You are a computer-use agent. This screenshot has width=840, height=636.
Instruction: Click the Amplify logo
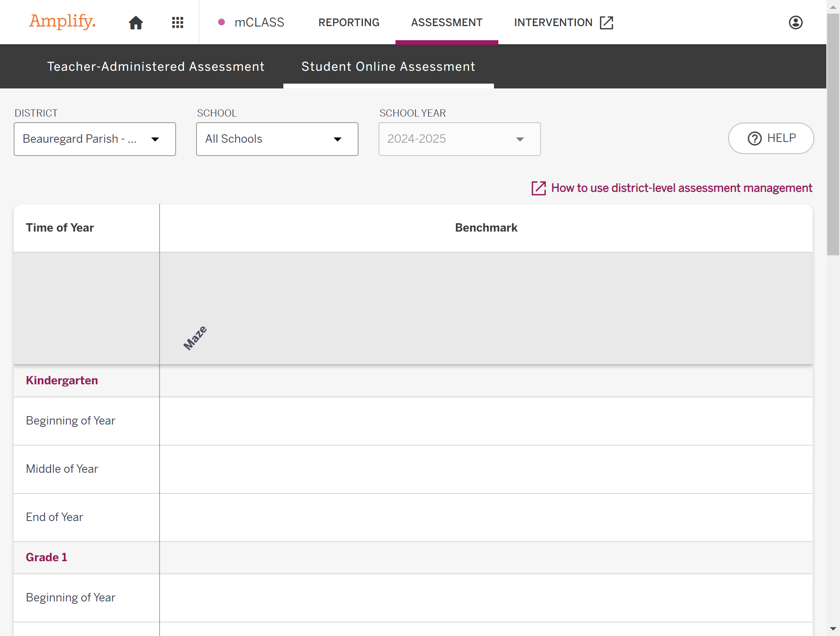pyautogui.click(x=62, y=21)
